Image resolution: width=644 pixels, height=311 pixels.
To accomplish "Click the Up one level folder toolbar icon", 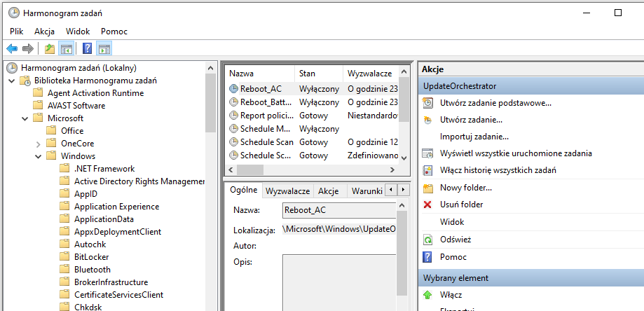I will click(x=50, y=49).
